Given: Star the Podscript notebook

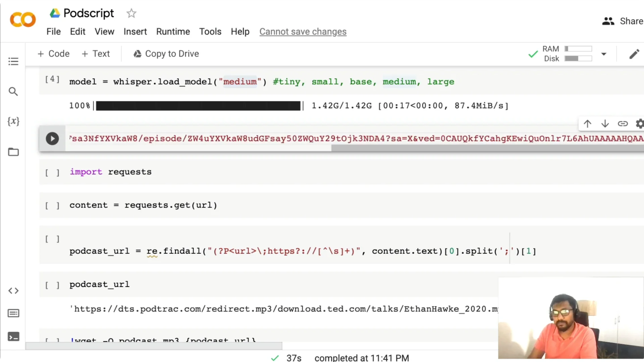Looking at the screenshot, I should point(131,13).
